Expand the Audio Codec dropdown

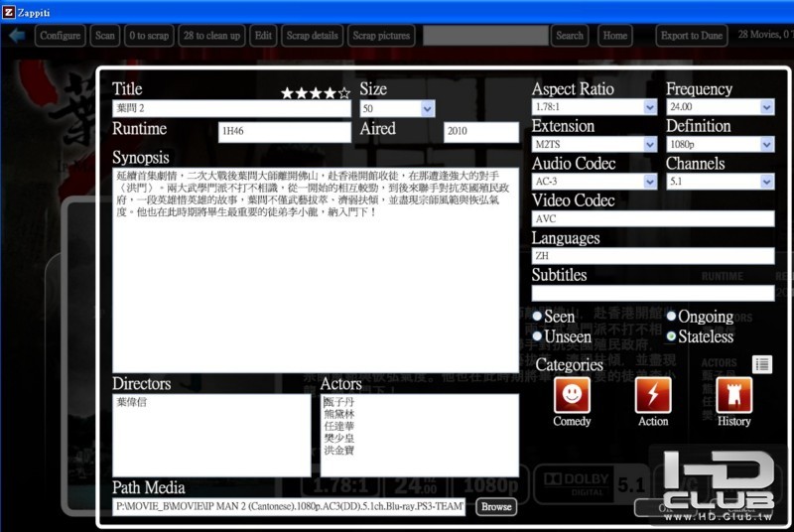pyautogui.click(x=650, y=182)
